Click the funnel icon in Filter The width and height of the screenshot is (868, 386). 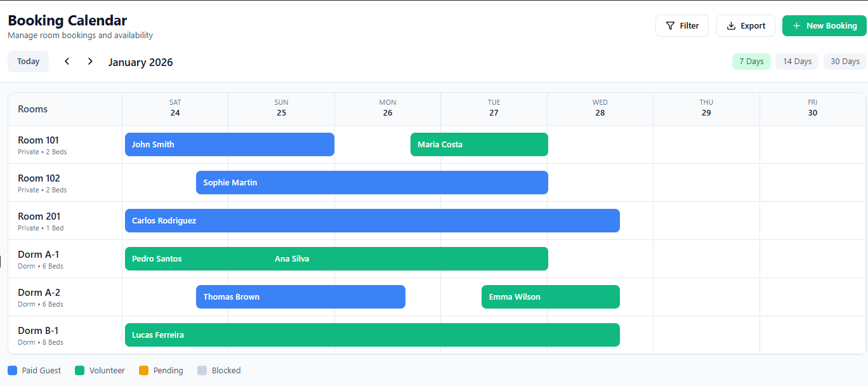coord(670,26)
